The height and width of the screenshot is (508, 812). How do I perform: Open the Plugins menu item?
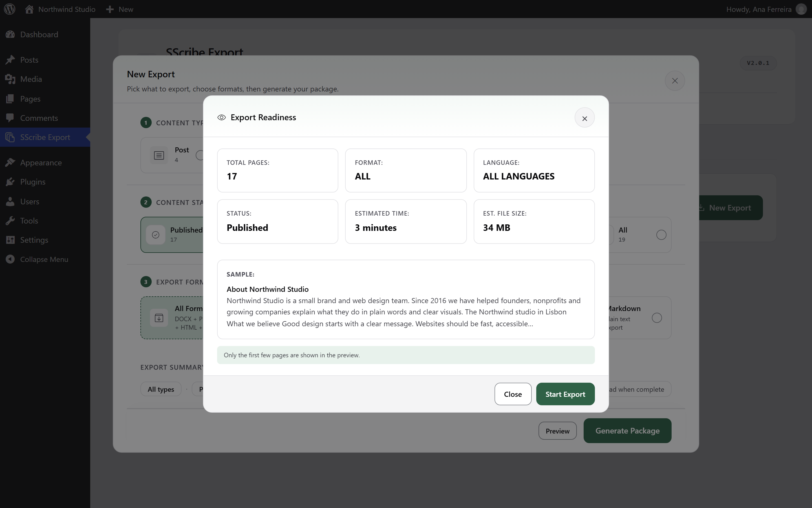[45, 182]
